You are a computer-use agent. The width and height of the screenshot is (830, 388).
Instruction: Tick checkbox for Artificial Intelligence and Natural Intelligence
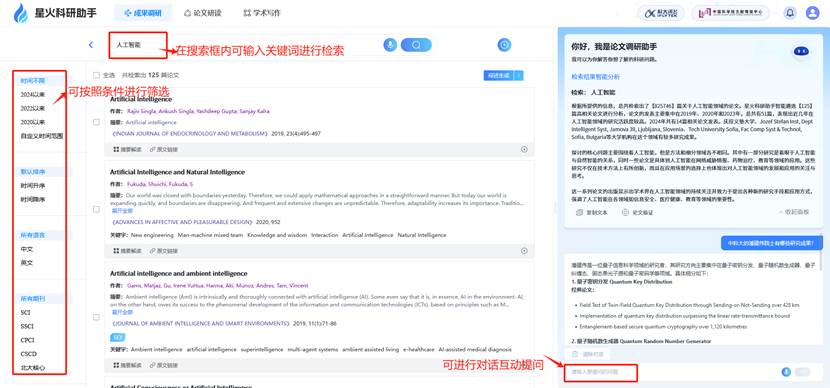coord(96,210)
